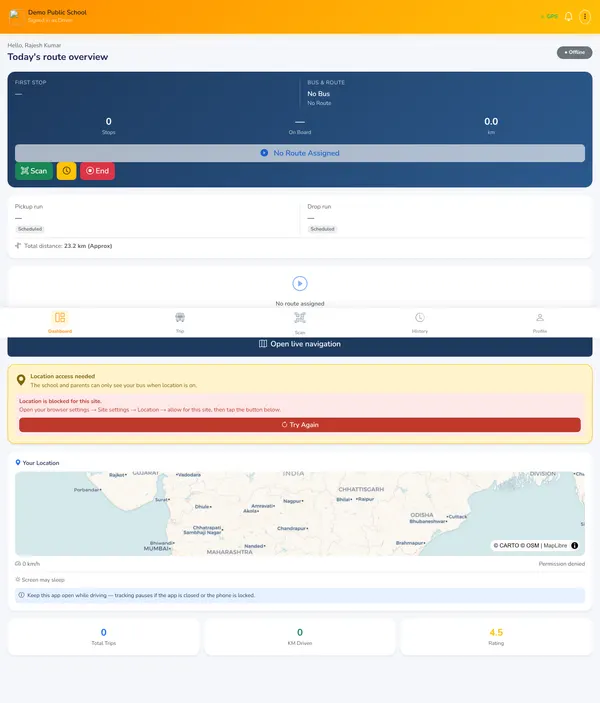Click Total distance 23.2 km text

tap(68, 246)
